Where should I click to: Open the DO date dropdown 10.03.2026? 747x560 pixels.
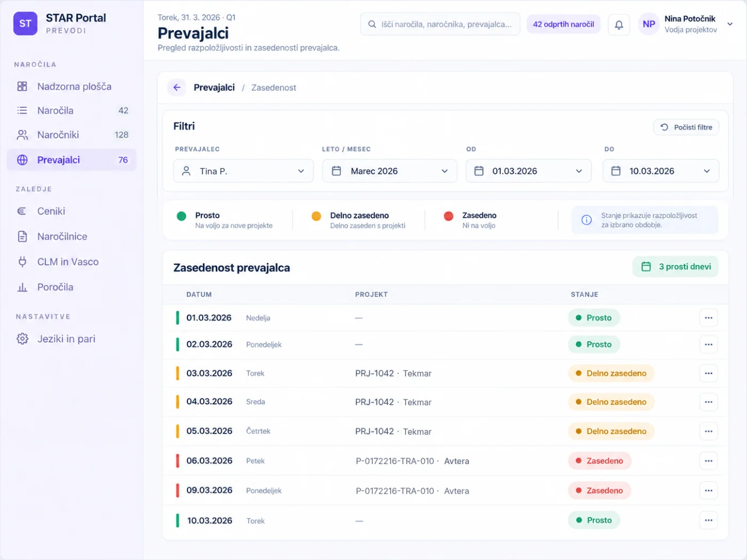(x=661, y=171)
